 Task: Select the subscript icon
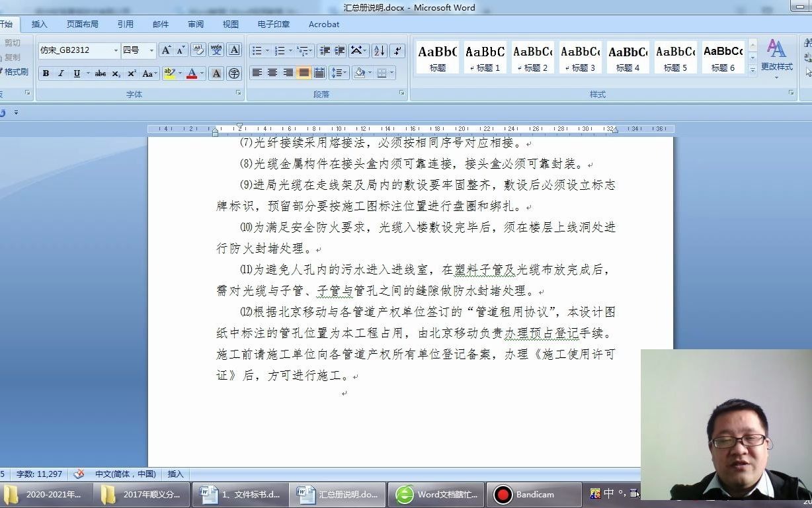point(116,73)
